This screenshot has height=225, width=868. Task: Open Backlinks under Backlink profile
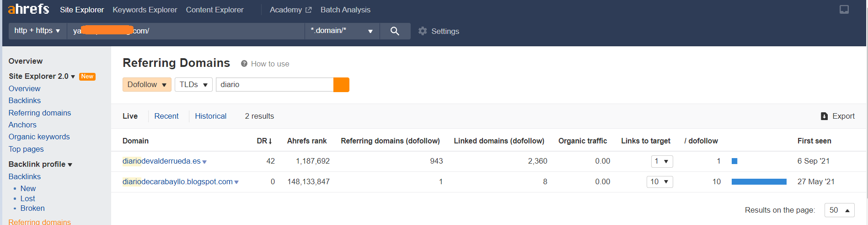25,176
